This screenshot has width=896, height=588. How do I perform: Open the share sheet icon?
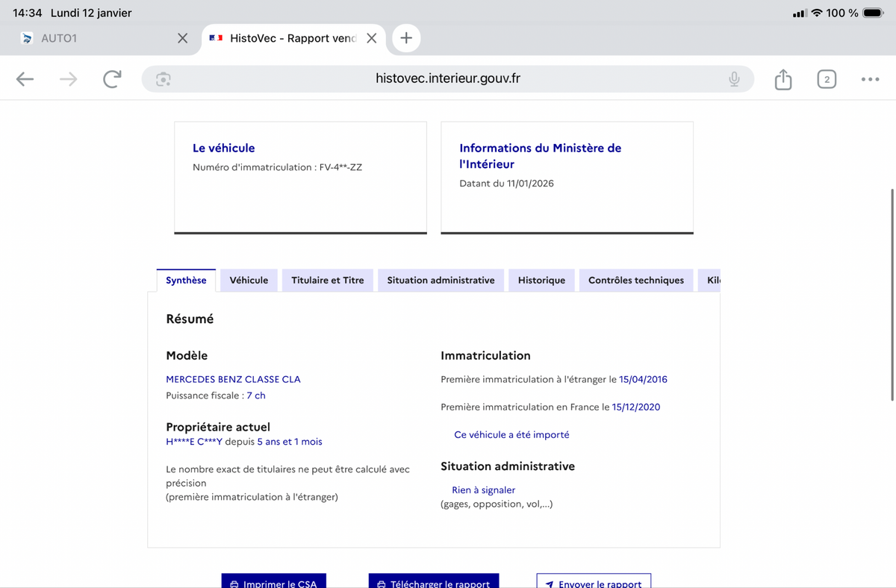[783, 79]
